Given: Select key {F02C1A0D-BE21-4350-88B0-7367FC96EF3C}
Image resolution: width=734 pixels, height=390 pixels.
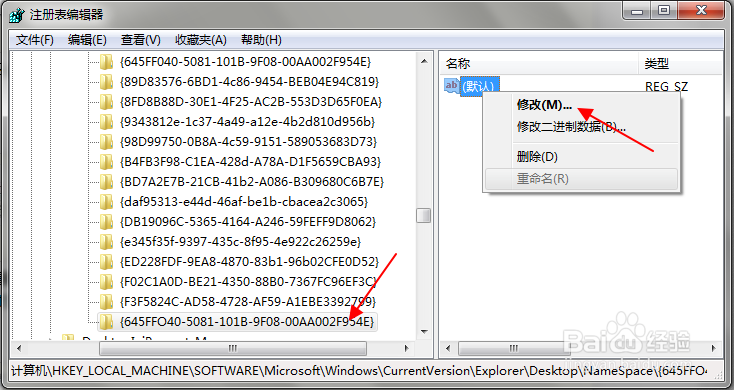Looking at the screenshot, I should coord(248,282).
